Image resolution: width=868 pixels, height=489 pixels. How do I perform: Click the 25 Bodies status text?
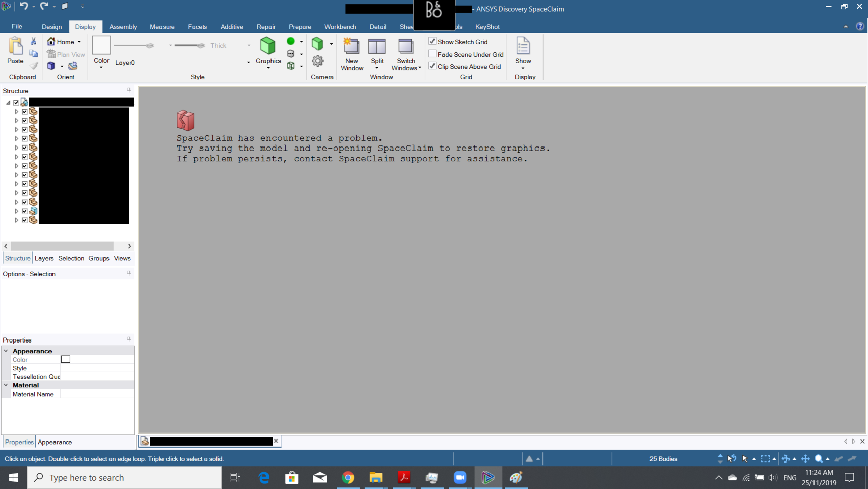pyautogui.click(x=663, y=459)
